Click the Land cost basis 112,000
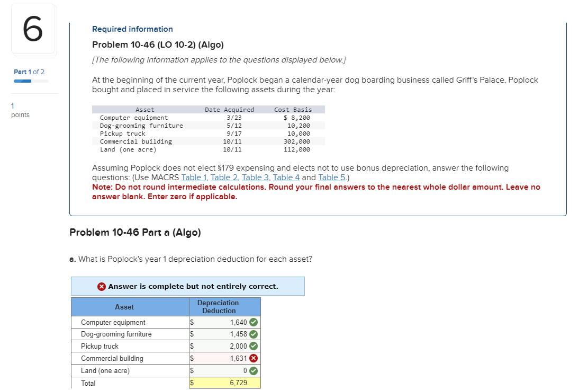588x390 pixels. [x=296, y=149]
